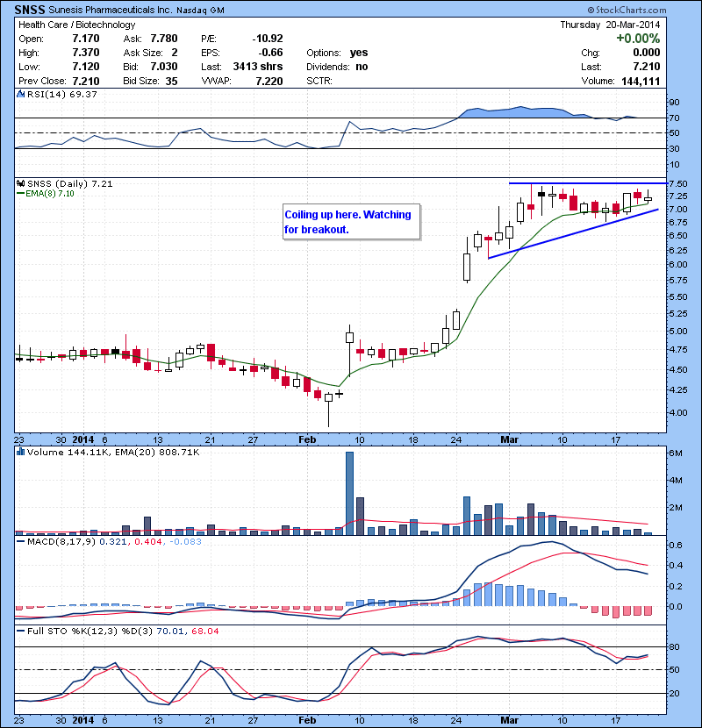This screenshot has height=728, width=702.
Task: Click the Open value 7.170
Action: [x=86, y=39]
